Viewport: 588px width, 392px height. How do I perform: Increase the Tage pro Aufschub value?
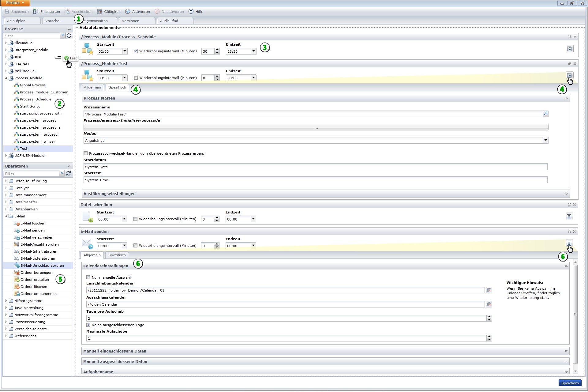click(489, 317)
